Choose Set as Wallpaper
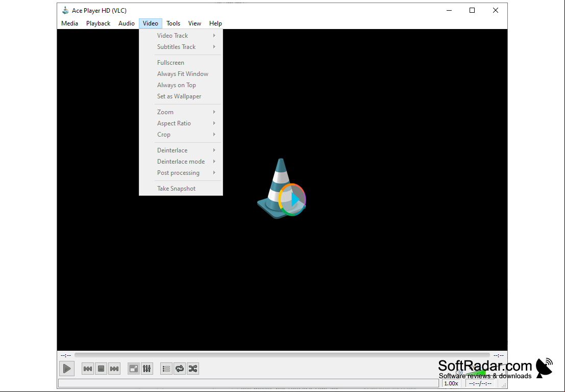The height and width of the screenshot is (392, 565). pyautogui.click(x=181, y=96)
